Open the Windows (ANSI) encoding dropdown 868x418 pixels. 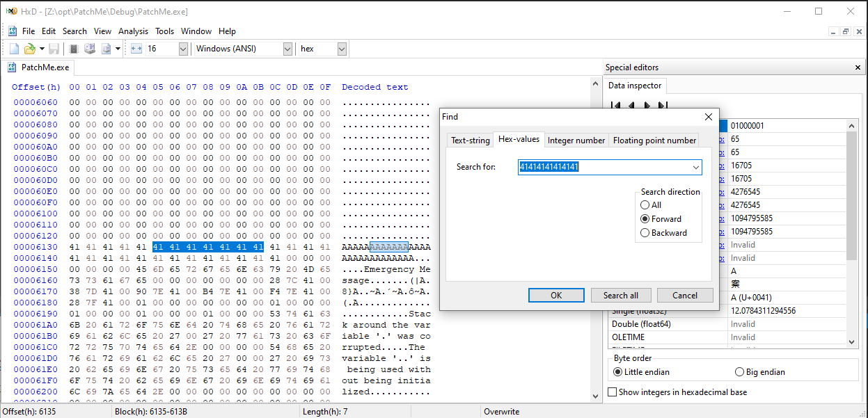(x=286, y=48)
